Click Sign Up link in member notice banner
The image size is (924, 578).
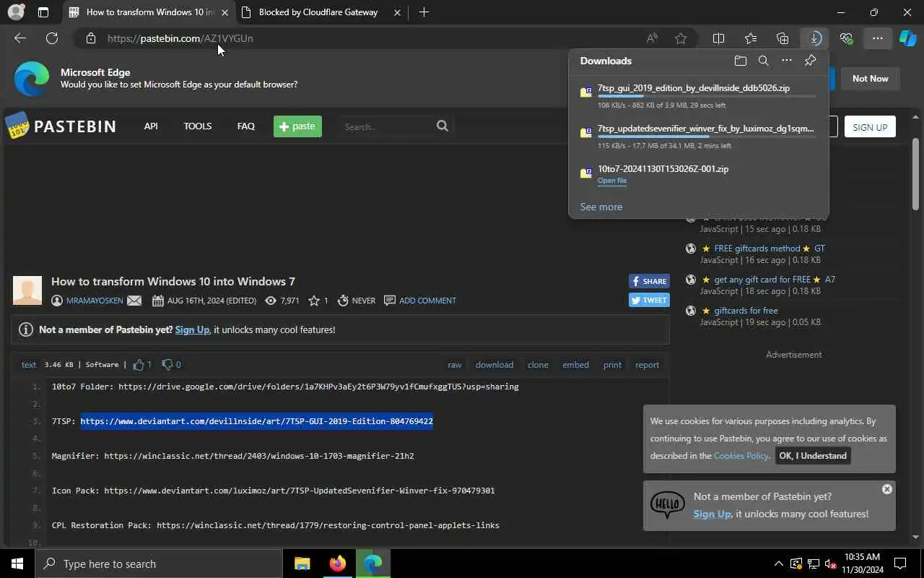point(192,329)
